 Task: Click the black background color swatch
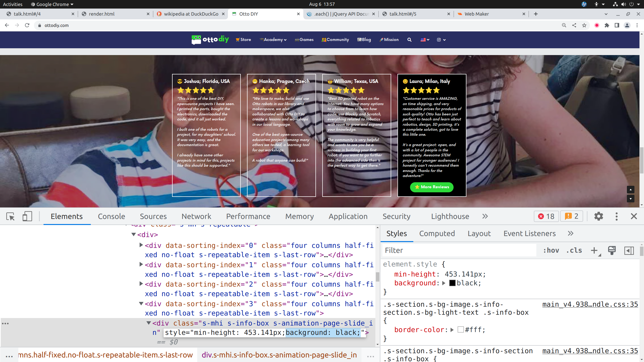(452, 283)
